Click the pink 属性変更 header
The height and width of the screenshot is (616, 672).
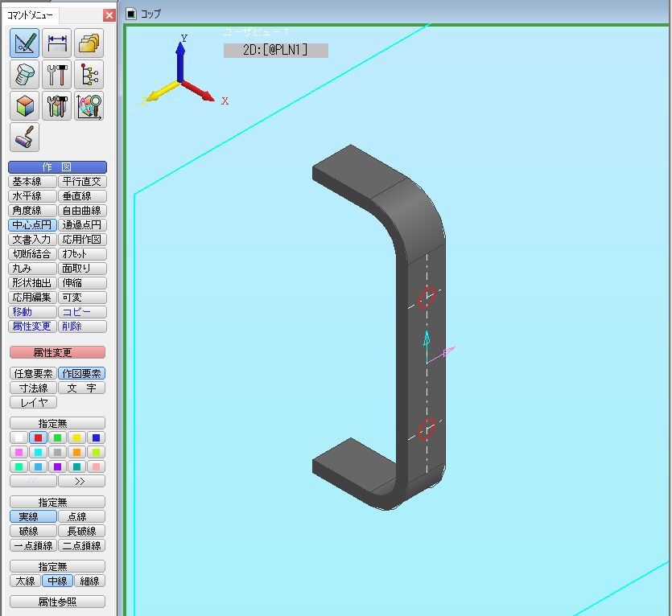tap(57, 352)
